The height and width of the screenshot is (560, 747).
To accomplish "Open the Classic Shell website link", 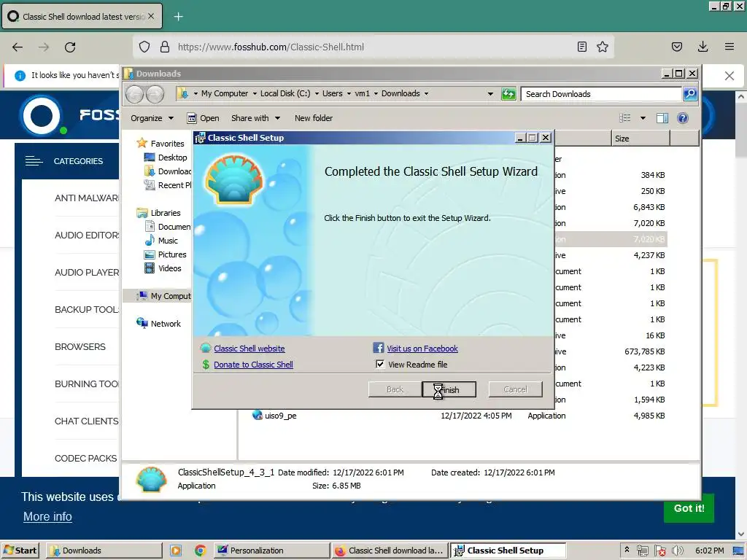I will click(249, 349).
